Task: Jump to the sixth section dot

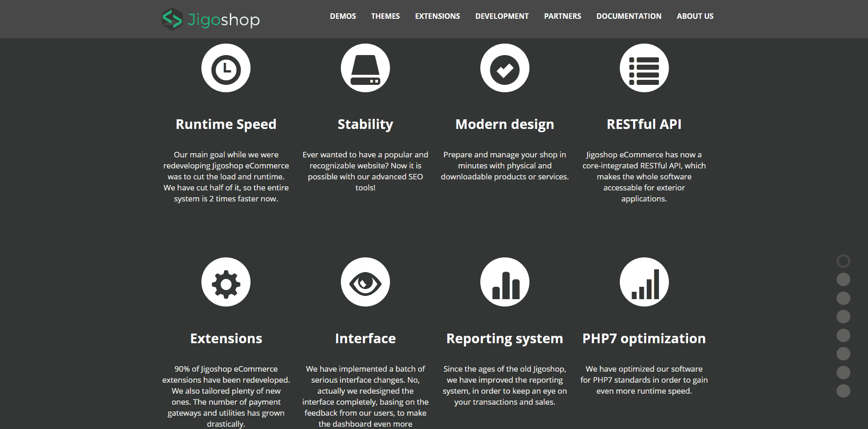Action: 843,354
